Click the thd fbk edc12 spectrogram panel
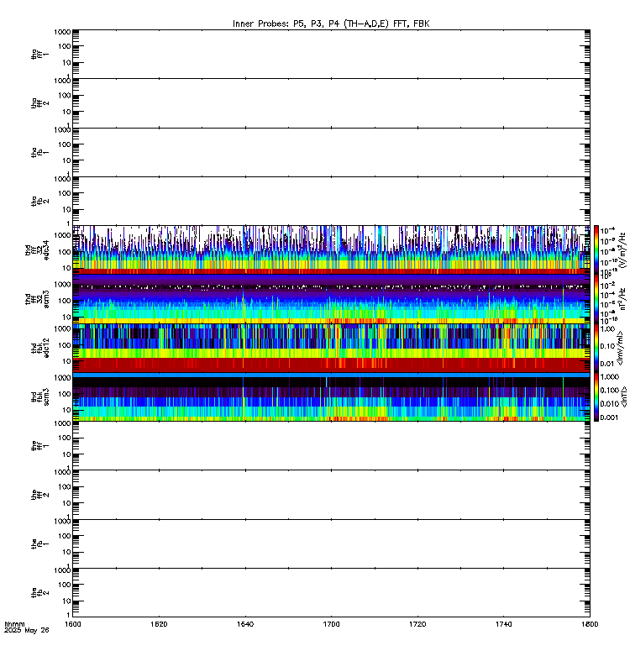 (331, 348)
